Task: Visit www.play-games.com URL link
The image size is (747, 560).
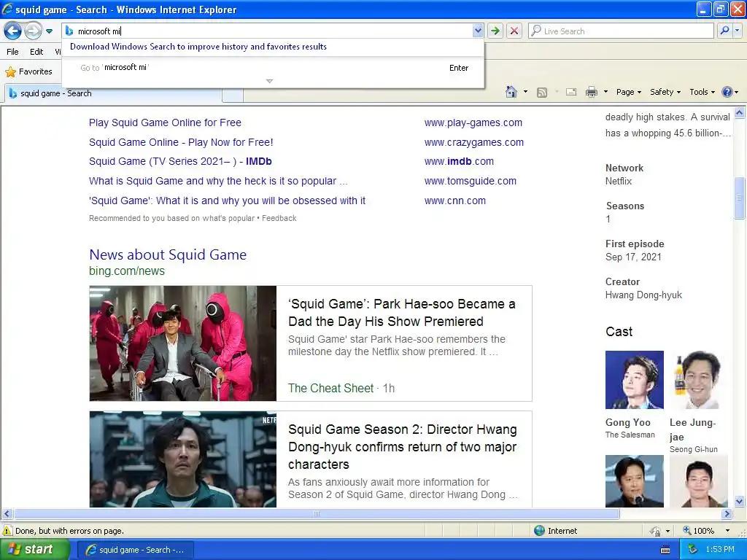Action: point(473,122)
